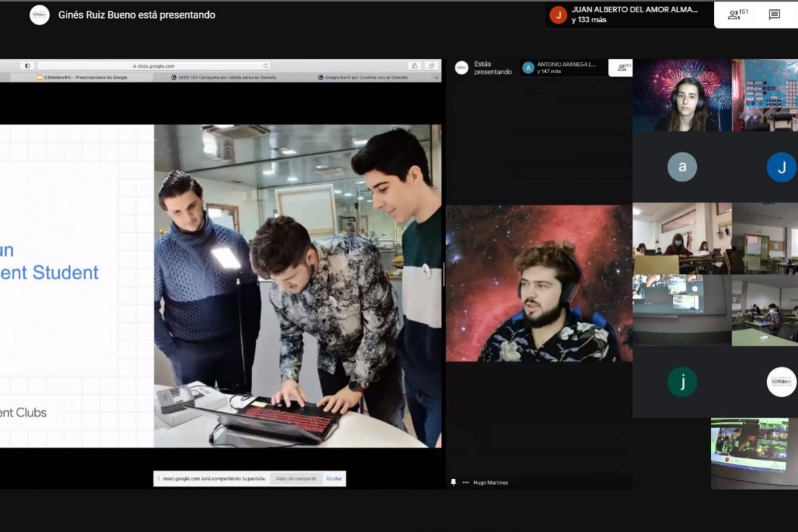Click the GDMakers logo participant avatar
The width and height of the screenshot is (798, 532).
781,382
